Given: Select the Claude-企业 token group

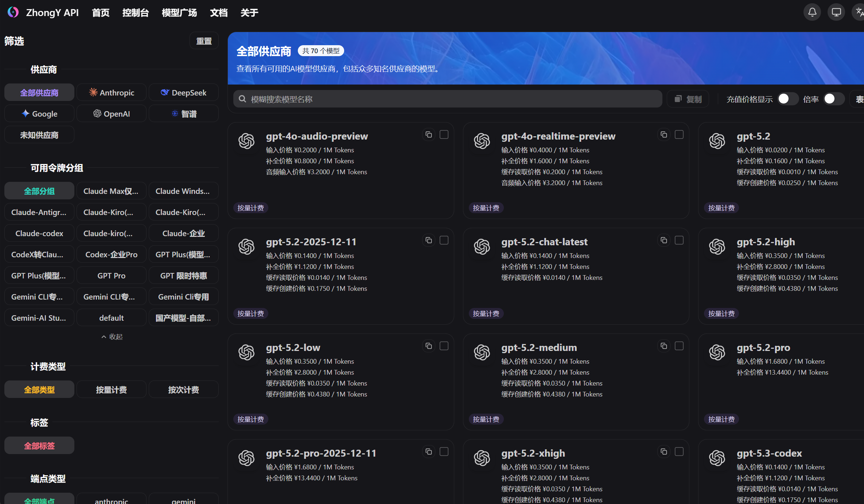Looking at the screenshot, I should coord(184,233).
